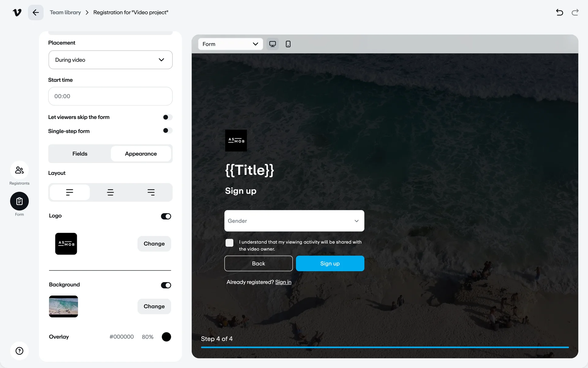
Task: Select left-aligned layout icon
Action: tap(70, 192)
